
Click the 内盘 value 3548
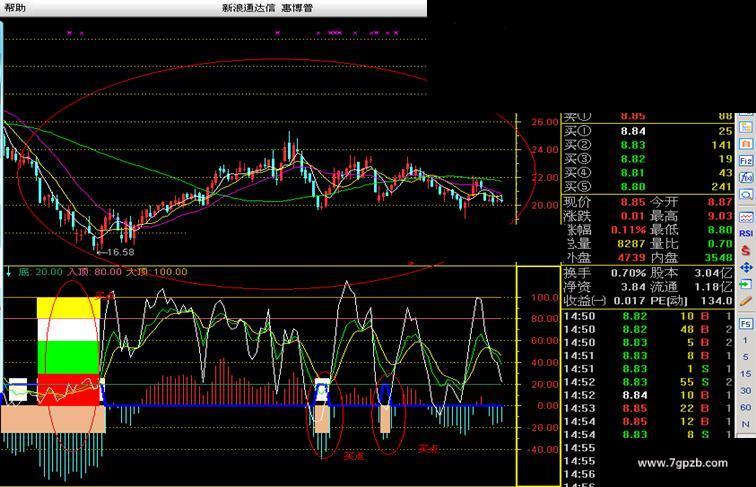coord(718,257)
